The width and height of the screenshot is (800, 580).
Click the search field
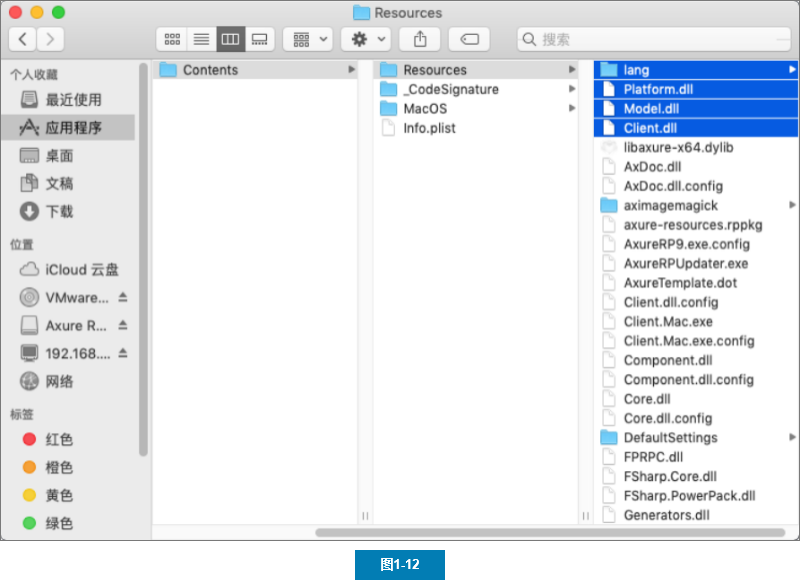654,39
